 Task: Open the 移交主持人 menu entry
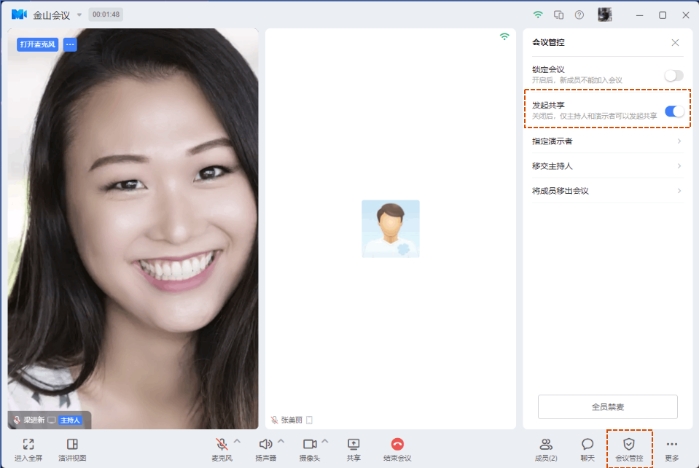pyautogui.click(x=607, y=166)
